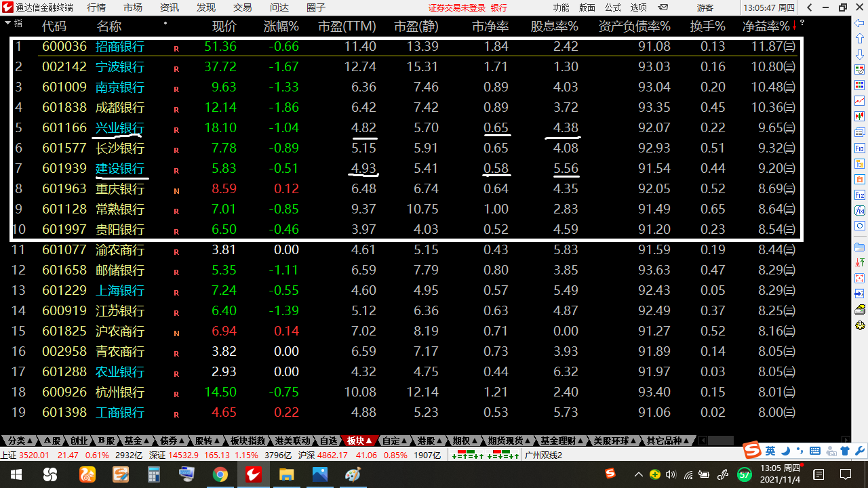
Task: Show hidden system tray icons
Action: click(637, 474)
